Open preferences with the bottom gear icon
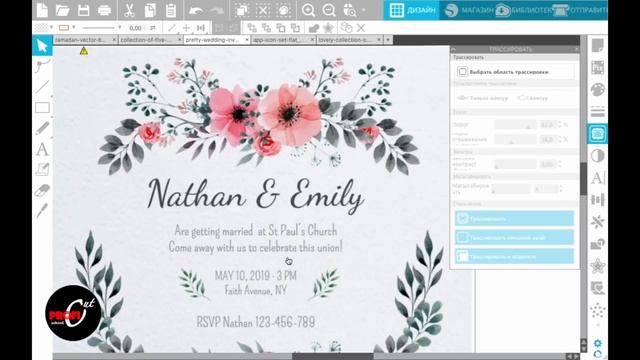This screenshot has height=360, width=640. (x=598, y=343)
